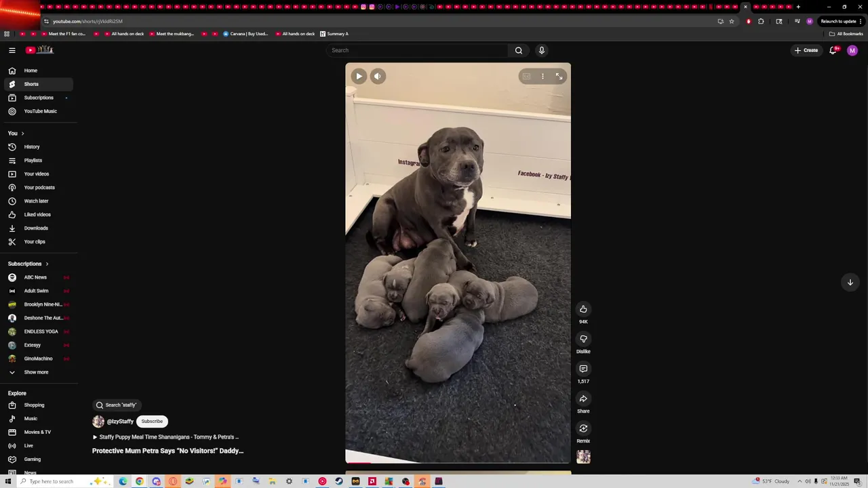Click the search magnifier button
Viewport: 868px width, 488px height.
pos(519,50)
